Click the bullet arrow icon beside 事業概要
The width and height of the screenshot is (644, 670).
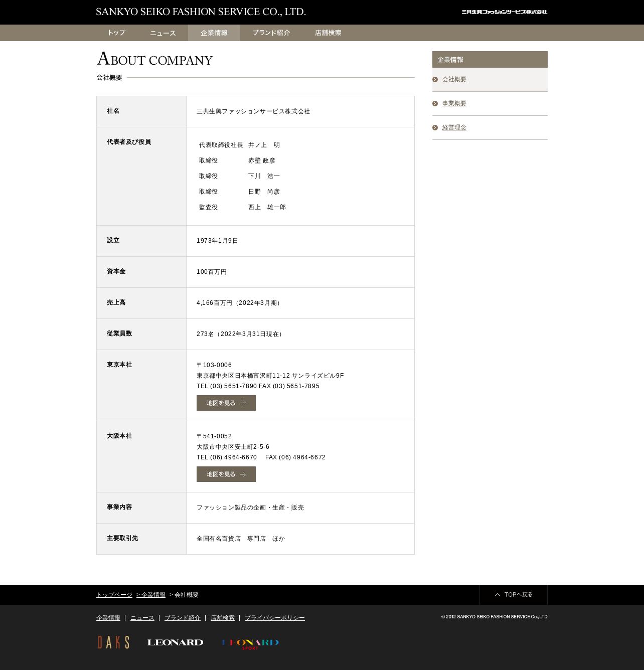pyautogui.click(x=435, y=104)
